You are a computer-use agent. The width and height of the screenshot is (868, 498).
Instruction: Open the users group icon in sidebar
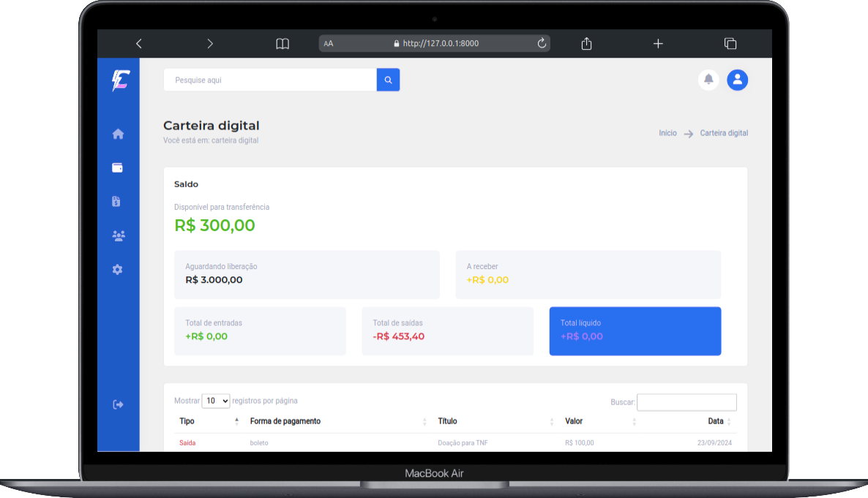(119, 235)
